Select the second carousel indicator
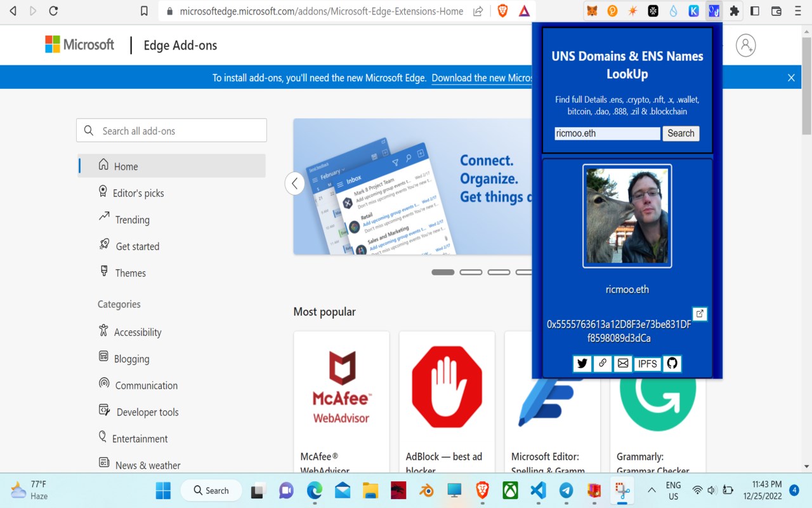Screen dimensions: 812x508 pos(471,272)
